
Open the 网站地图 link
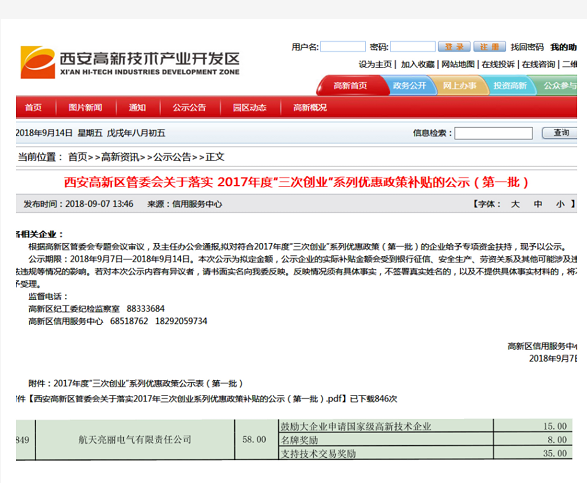point(458,64)
